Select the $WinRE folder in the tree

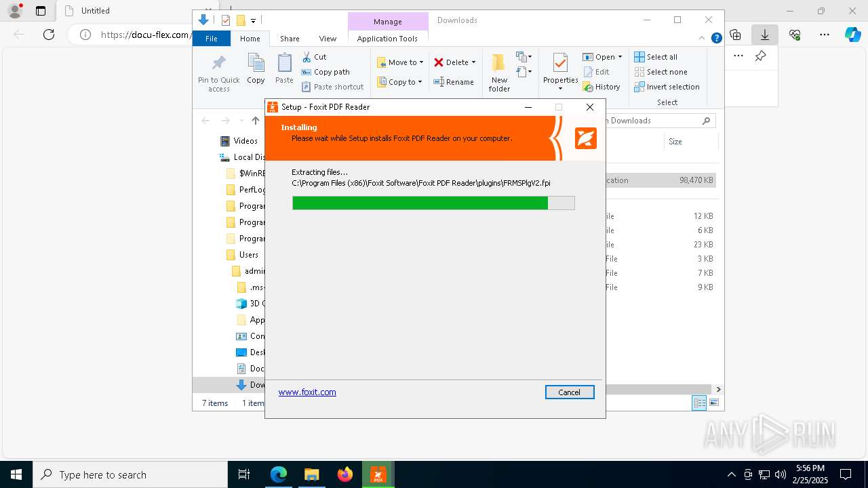245,174
